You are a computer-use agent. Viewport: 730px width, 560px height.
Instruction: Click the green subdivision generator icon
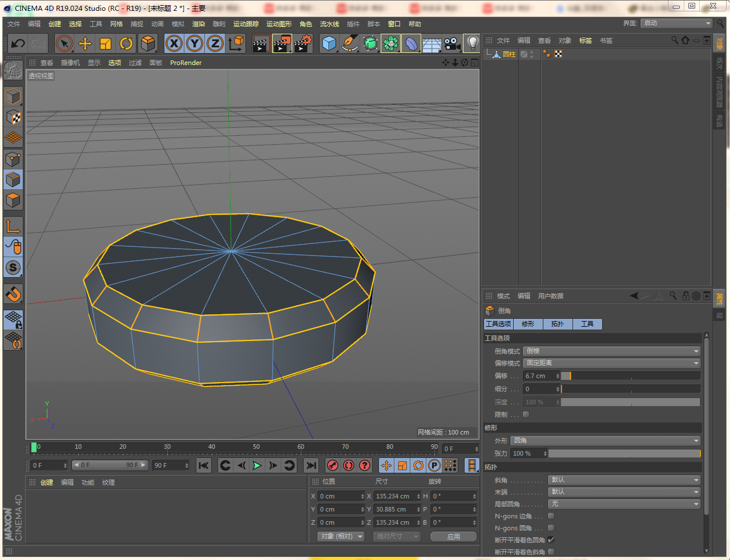(x=370, y=43)
